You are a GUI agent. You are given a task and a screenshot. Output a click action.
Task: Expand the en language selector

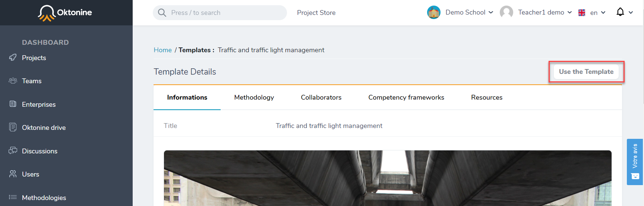coord(592,13)
